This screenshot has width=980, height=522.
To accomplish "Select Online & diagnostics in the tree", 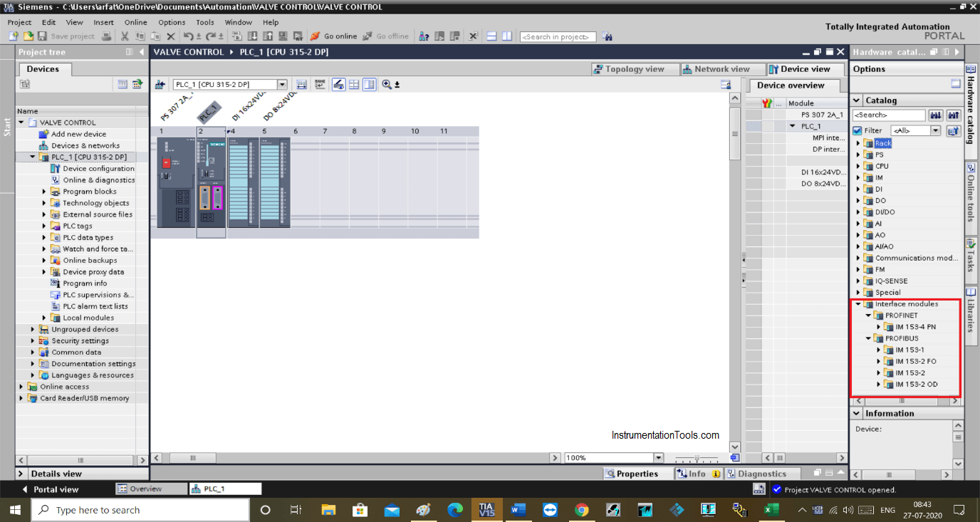I will (x=98, y=180).
